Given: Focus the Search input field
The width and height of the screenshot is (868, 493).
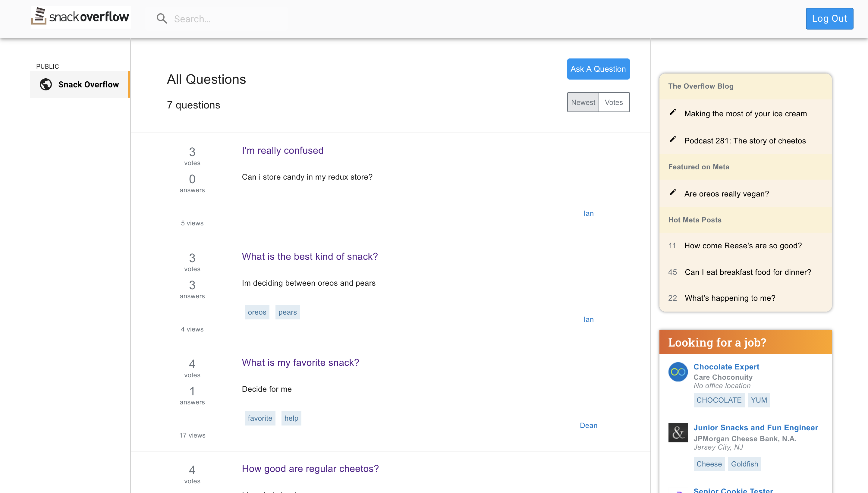Looking at the screenshot, I should click(x=227, y=19).
